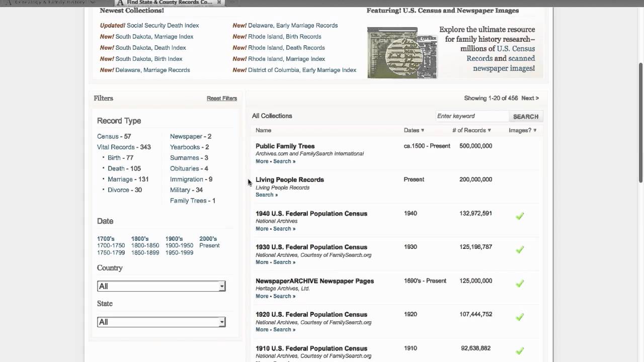The height and width of the screenshot is (362, 644).
Task: Switch to the Find State & County Records tab
Action: point(169,3)
